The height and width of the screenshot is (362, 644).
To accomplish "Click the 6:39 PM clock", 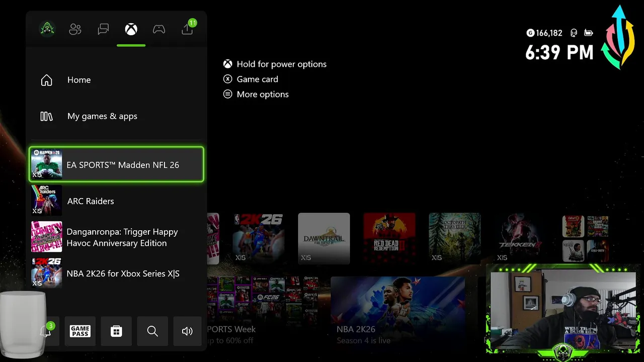I will [559, 52].
